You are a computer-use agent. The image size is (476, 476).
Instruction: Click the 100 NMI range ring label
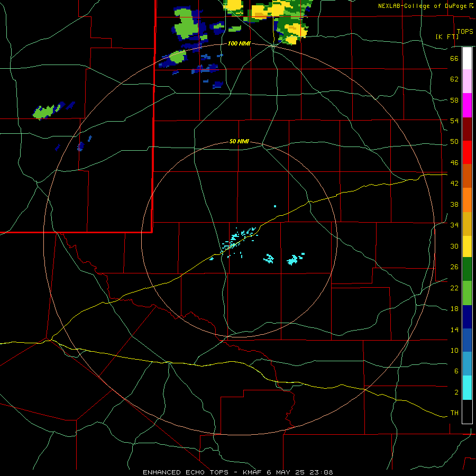point(239,43)
